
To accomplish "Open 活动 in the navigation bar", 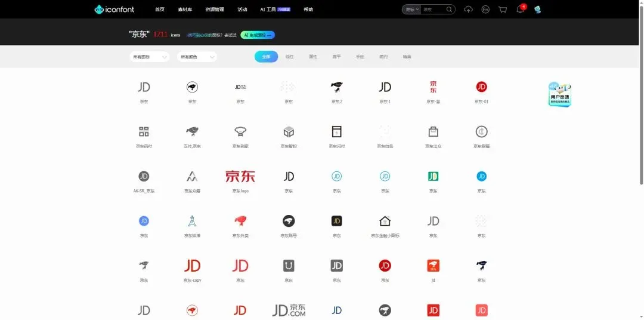I will click(242, 9).
